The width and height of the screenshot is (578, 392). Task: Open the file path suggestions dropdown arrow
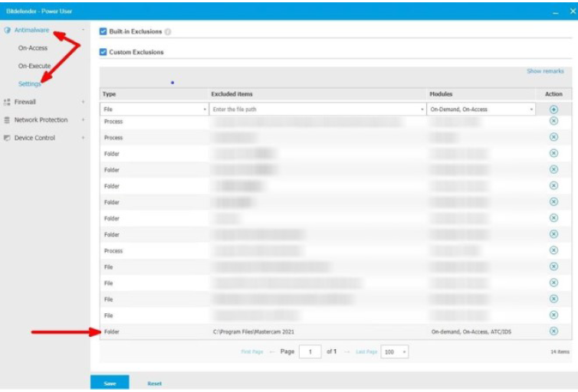pyautogui.click(x=422, y=109)
